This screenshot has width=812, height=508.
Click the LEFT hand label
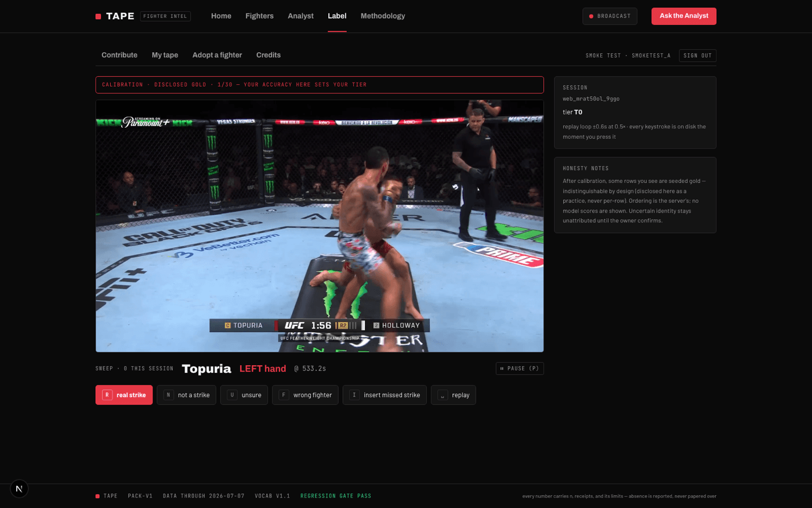click(263, 369)
